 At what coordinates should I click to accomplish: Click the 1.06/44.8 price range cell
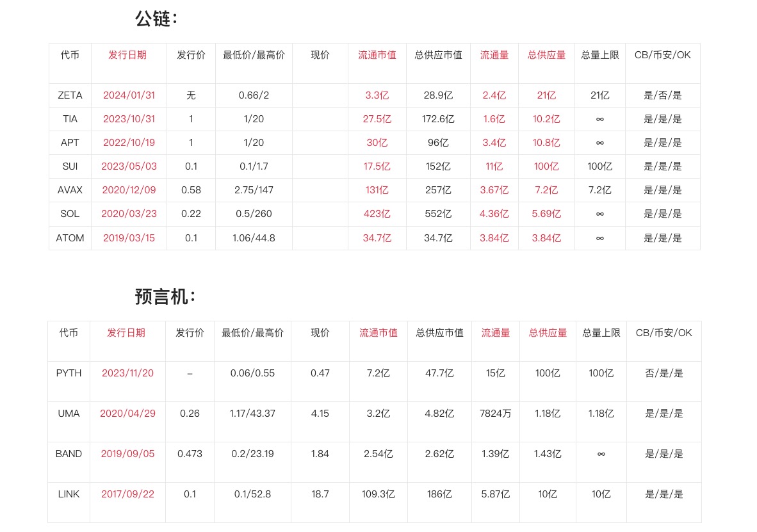254,238
